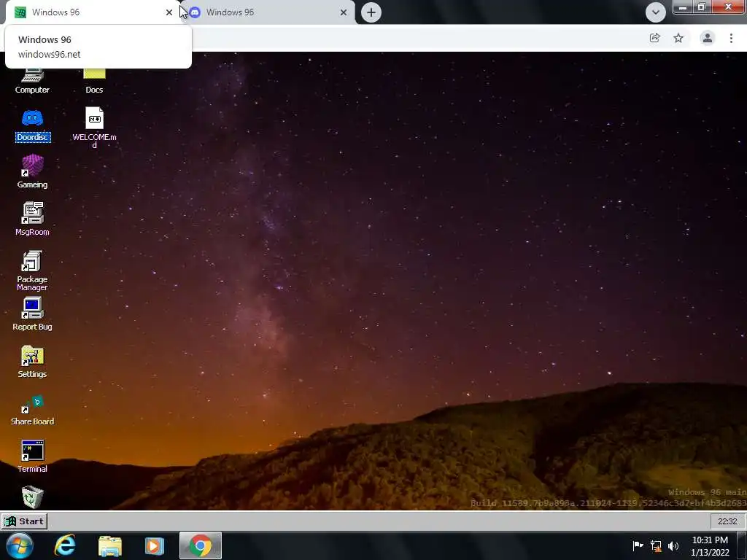
Task: Launch the Share Board shortcut
Action: coord(32,410)
